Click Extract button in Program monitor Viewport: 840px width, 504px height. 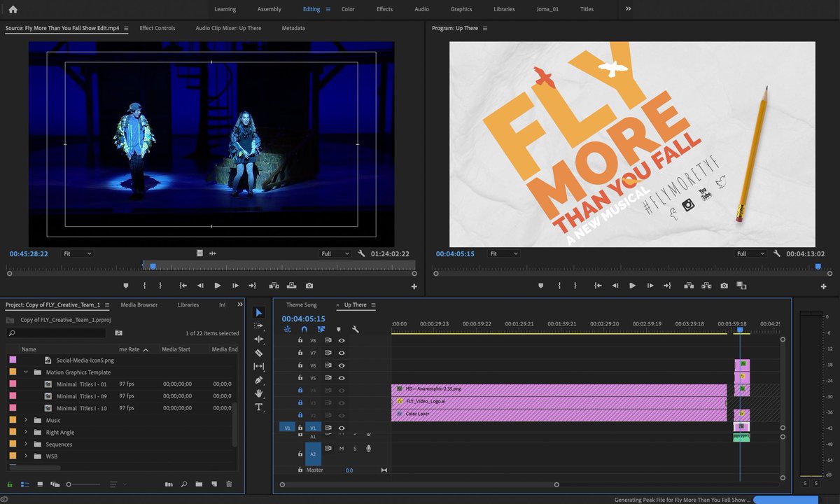point(706,286)
